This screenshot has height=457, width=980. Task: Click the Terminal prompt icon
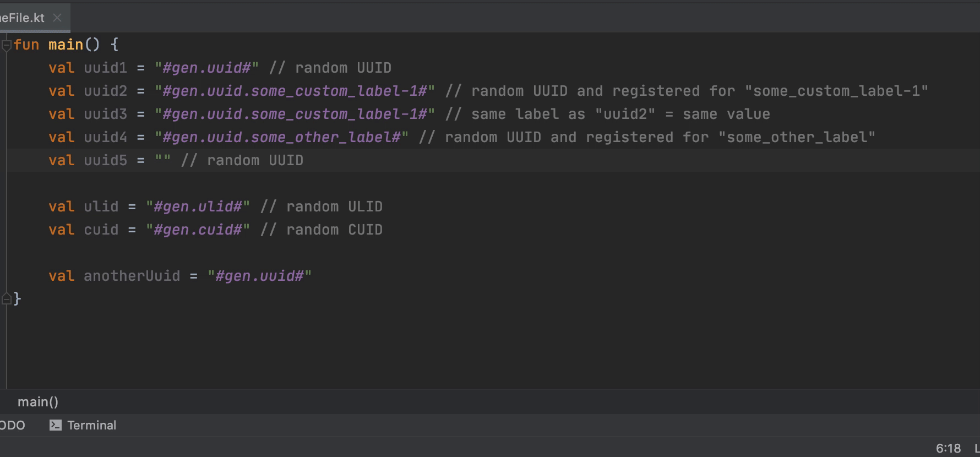55,425
